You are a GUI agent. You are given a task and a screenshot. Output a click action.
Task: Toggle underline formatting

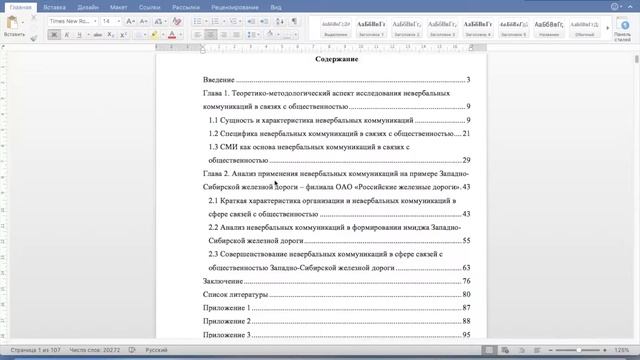pyautogui.click(x=79, y=35)
